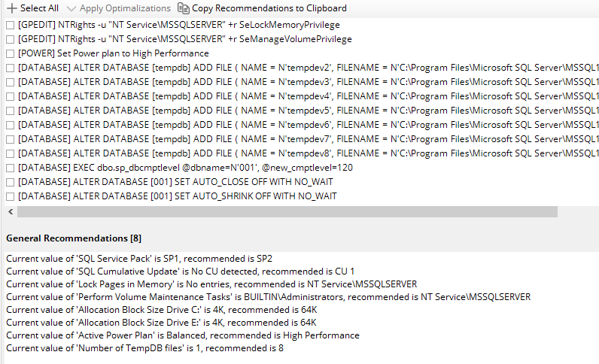Tick the tempdev2 ADD FILE checkbox
This screenshot has height=364, width=599.
tap(11, 68)
